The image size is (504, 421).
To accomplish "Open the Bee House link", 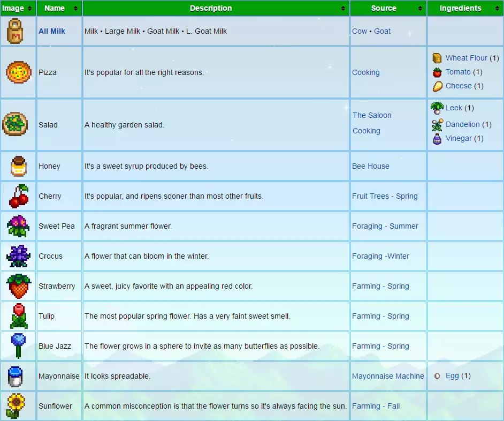I will 371,166.
